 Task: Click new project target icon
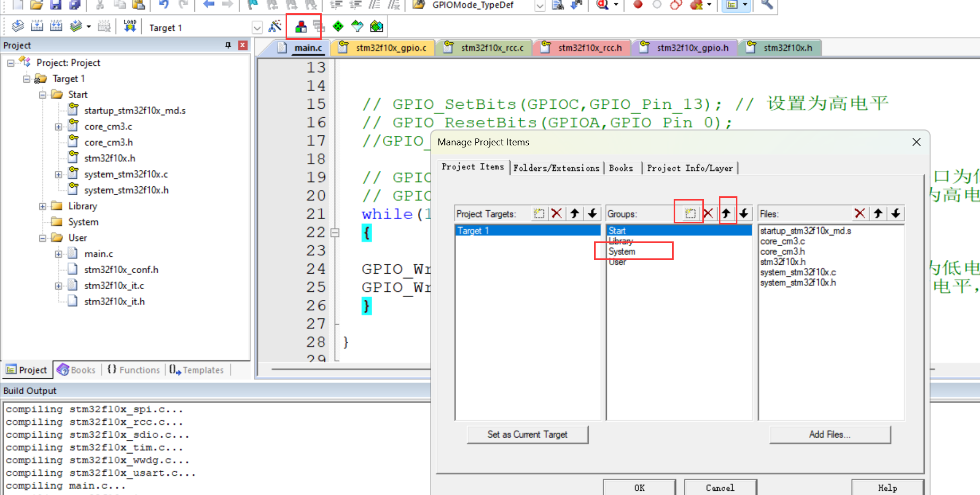click(x=539, y=213)
